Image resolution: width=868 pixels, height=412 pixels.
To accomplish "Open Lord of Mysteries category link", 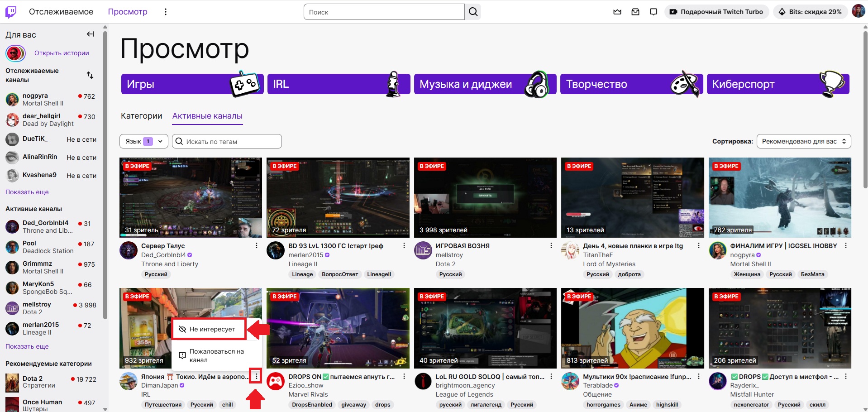I will tap(609, 264).
